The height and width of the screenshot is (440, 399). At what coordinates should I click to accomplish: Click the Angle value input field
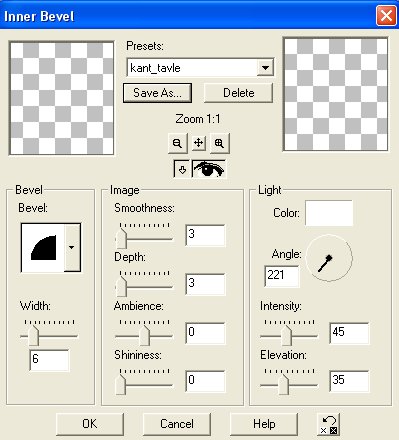click(282, 276)
